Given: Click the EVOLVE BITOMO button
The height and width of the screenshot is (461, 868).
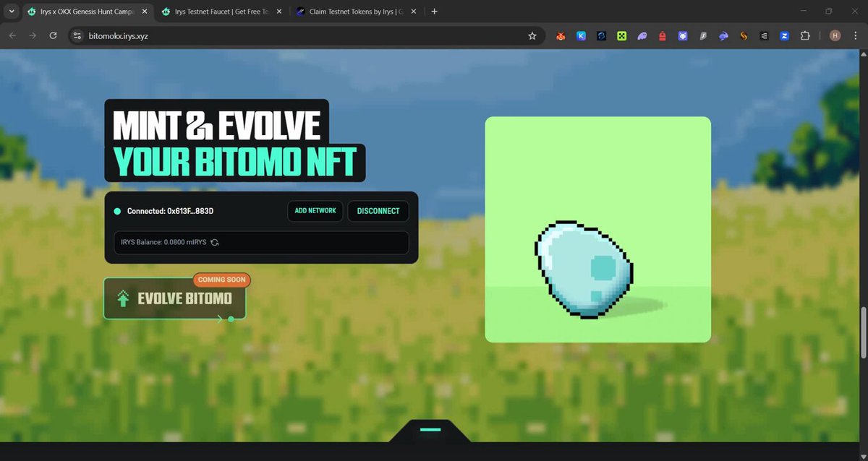Looking at the screenshot, I should pos(175,298).
